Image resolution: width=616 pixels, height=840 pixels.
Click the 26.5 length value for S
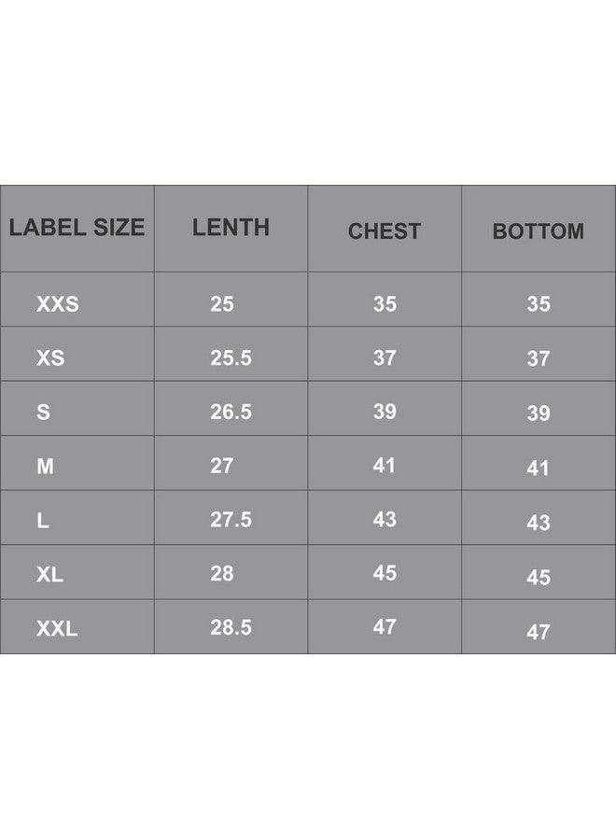pyautogui.click(x=231, y=413)
